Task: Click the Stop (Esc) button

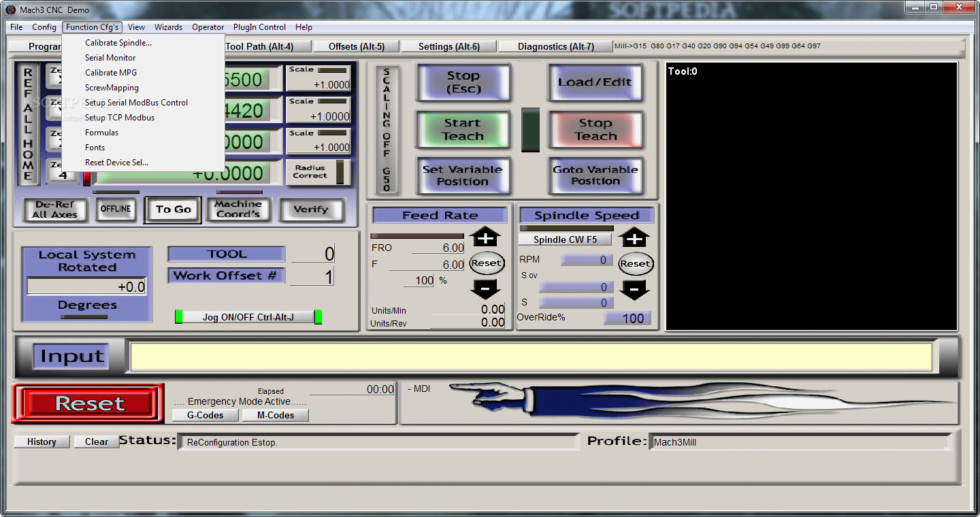Action: 463,82
